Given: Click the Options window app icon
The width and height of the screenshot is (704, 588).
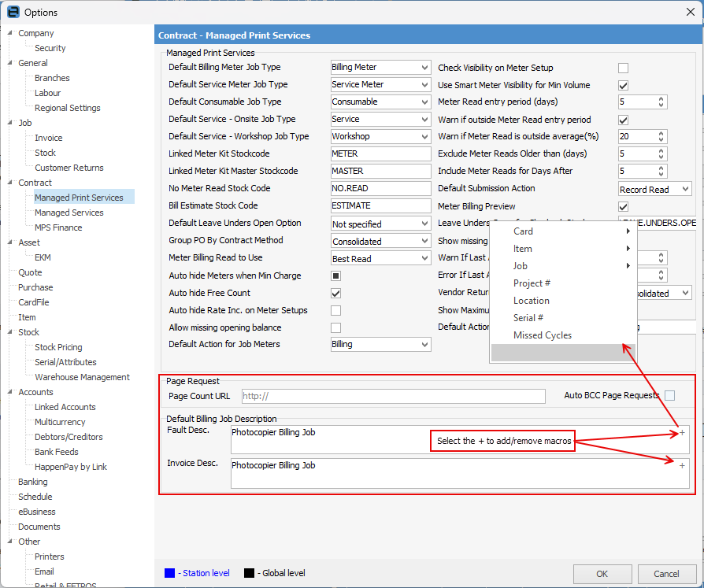Looking at the screenshot, I should pyautogui.click(x=13, y=12).
